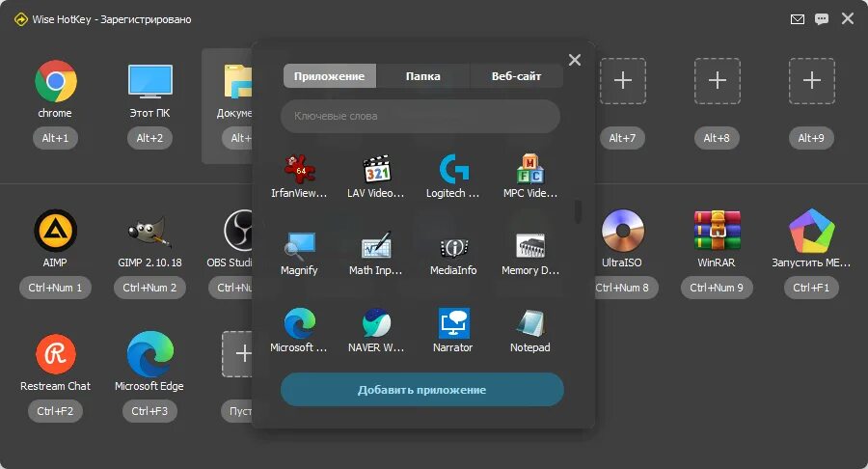Edit the Ctrl+Num 2 hotkey badge

(149, 288)
